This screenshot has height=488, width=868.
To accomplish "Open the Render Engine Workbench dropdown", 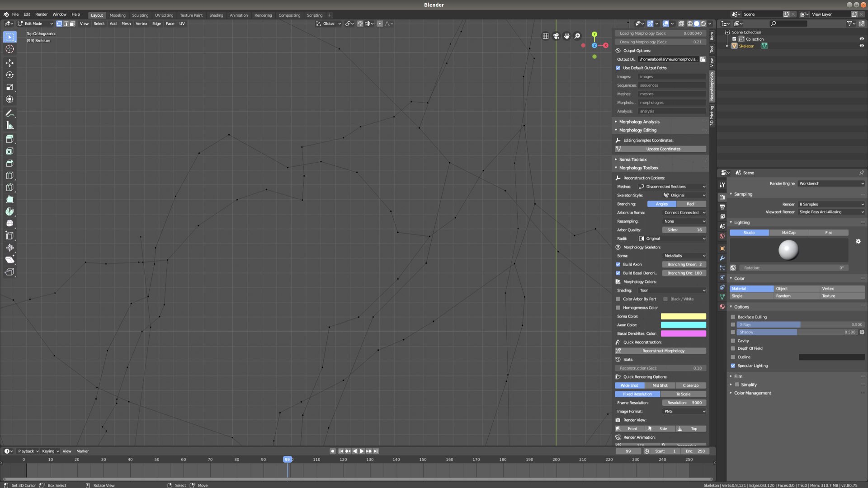I will point(831,183).
